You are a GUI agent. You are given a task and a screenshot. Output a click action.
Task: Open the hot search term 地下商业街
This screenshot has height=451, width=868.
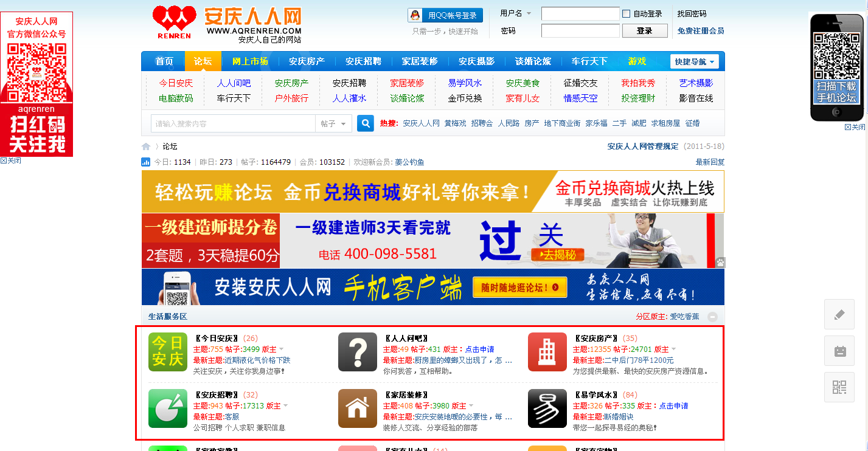pyautogui.click(x=562, y=123)
